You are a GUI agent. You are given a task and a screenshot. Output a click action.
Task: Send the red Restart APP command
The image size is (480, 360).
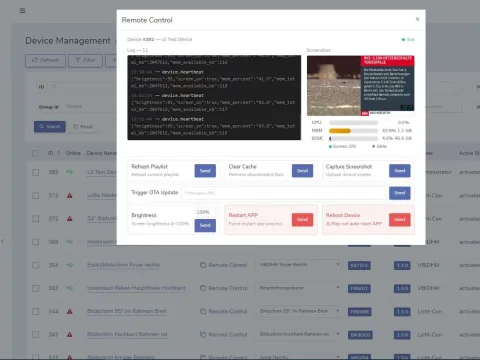(302, 220)
